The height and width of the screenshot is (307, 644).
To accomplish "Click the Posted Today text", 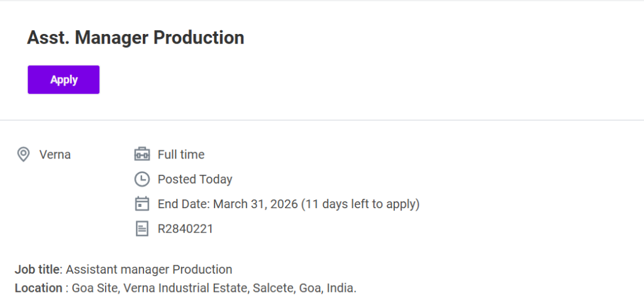I will (195, 179).
